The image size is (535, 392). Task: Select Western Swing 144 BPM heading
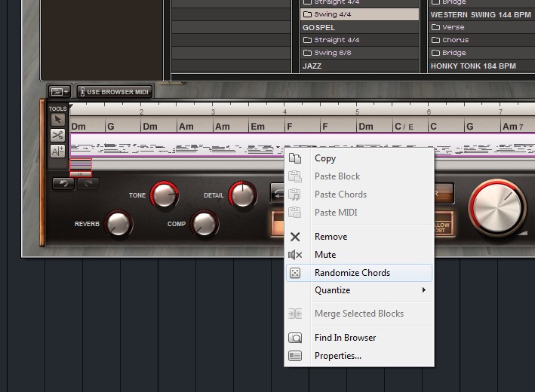(x=481, y=14)
